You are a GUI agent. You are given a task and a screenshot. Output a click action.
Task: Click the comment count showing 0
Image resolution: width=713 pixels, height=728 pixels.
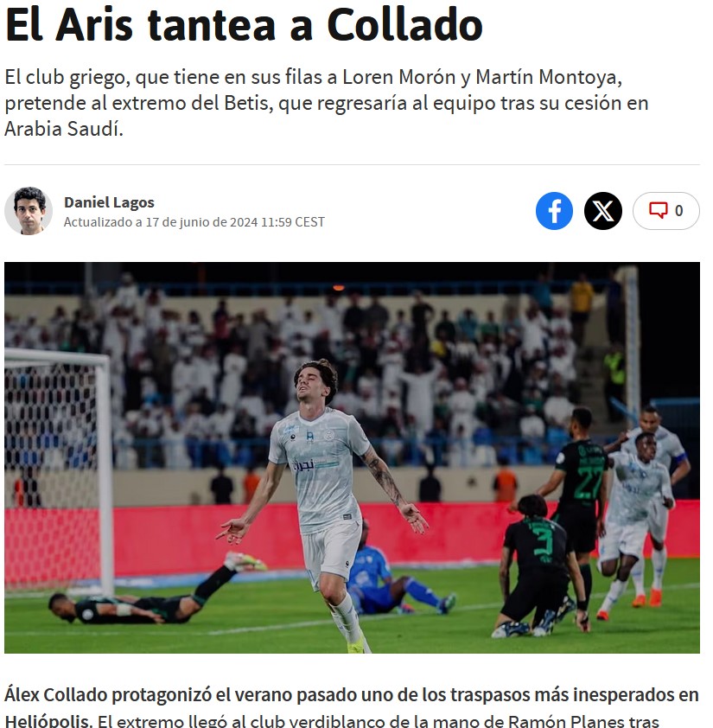pos(678,211)
